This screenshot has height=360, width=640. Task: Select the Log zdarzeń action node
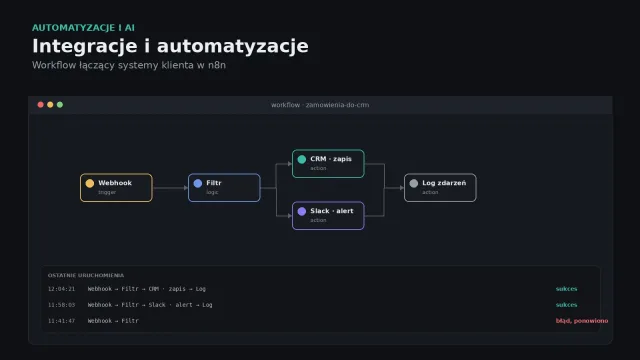point(440,188)
